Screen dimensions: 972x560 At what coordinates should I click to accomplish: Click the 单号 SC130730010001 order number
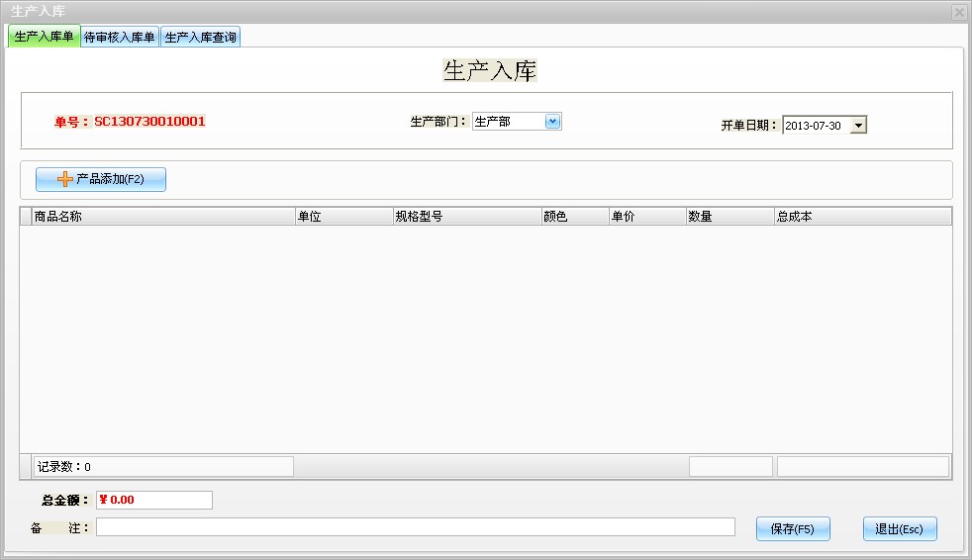[149, 122]
